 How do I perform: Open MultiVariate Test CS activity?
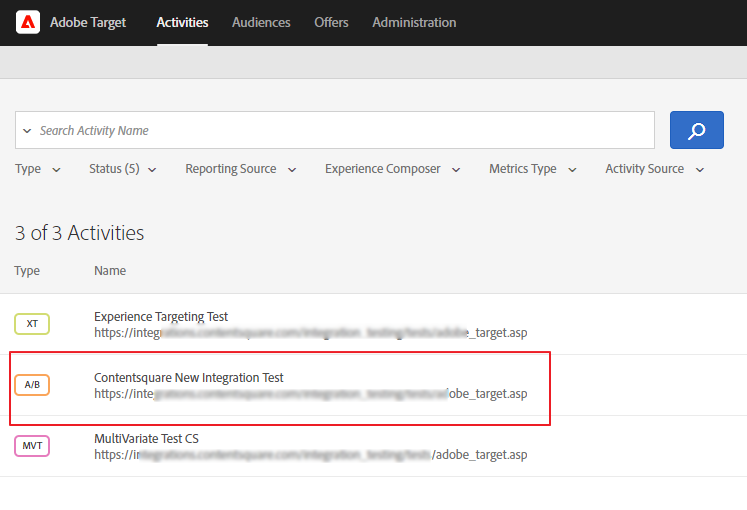[x=146, y=439]
